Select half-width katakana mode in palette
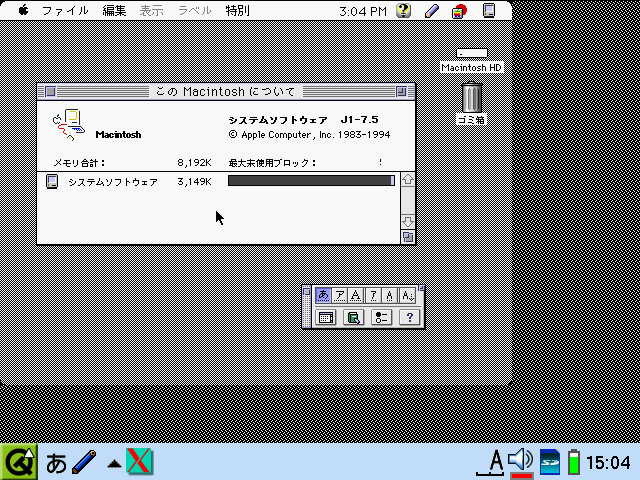The height and width of the screenshot is (480, 640). (x=373, y=295)
